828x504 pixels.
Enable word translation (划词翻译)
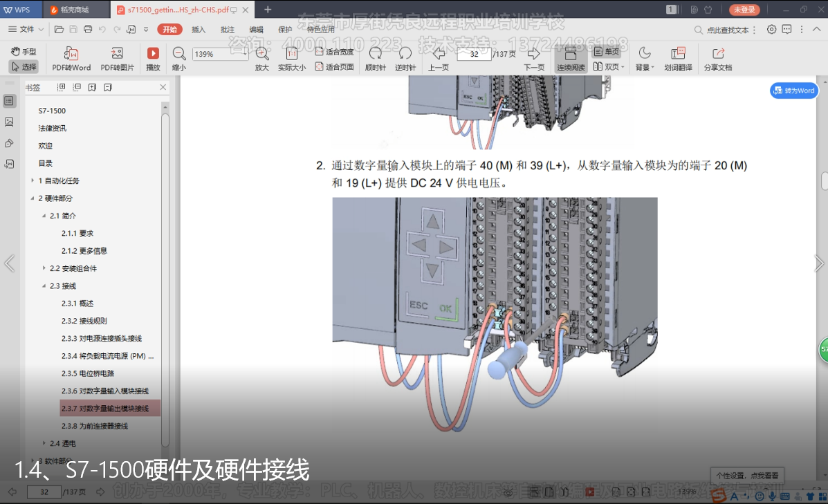(678, 59)
